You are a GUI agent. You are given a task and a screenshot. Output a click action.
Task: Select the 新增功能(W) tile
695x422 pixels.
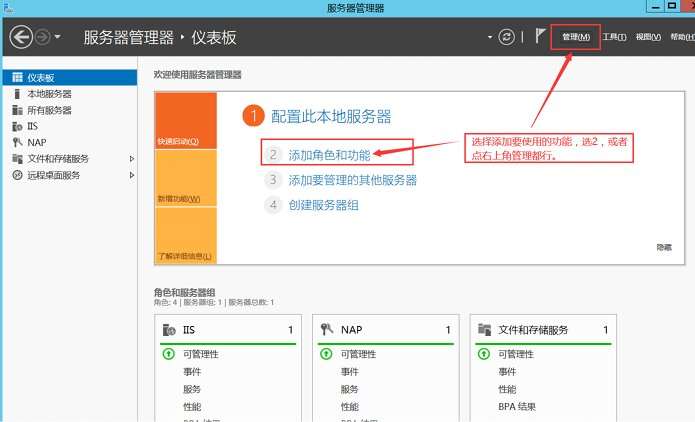(186, 178)
